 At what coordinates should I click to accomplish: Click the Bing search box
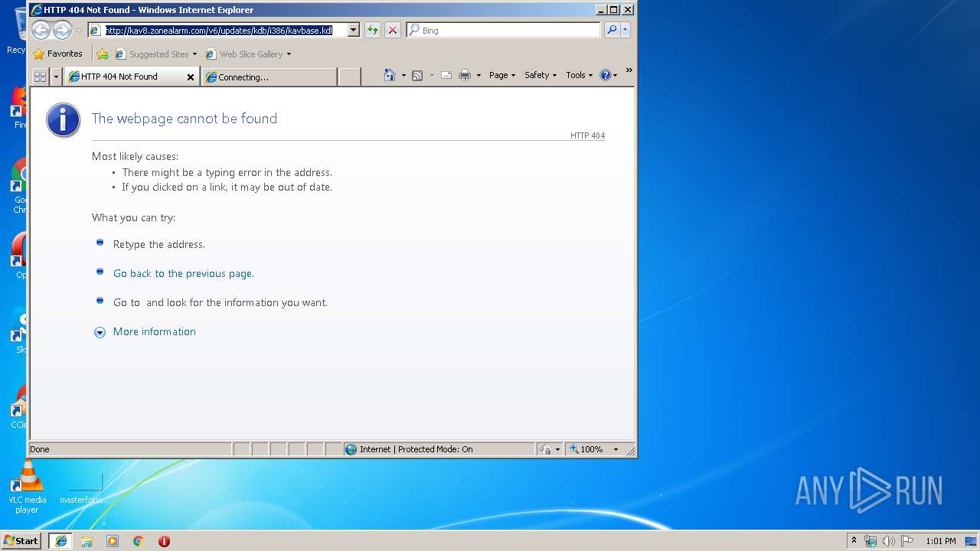(x=503, y=31)
